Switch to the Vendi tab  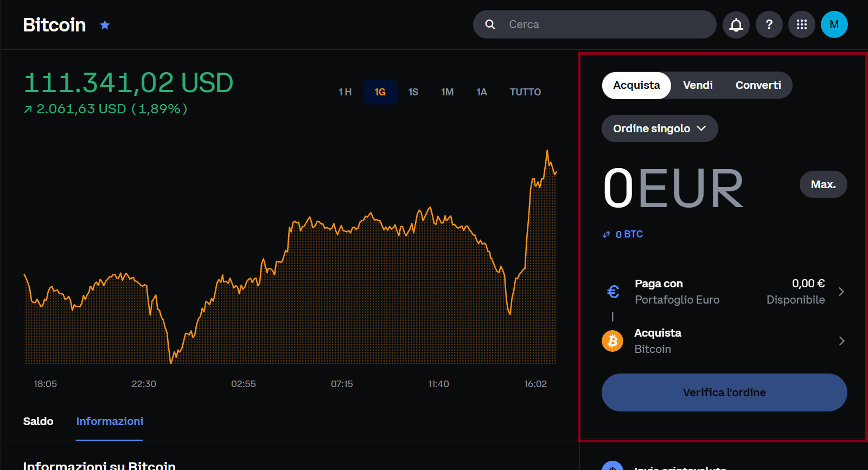pyautogui.click(x=698, y=85)
